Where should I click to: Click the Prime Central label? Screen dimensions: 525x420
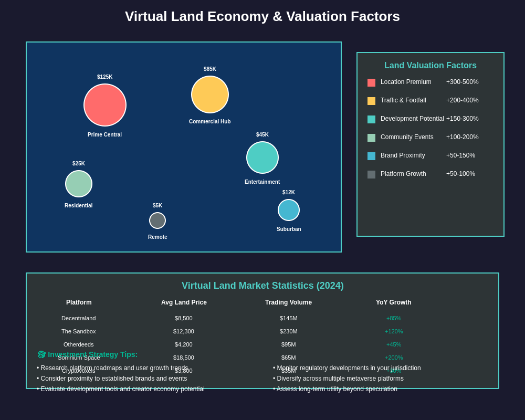coord(105,134)
